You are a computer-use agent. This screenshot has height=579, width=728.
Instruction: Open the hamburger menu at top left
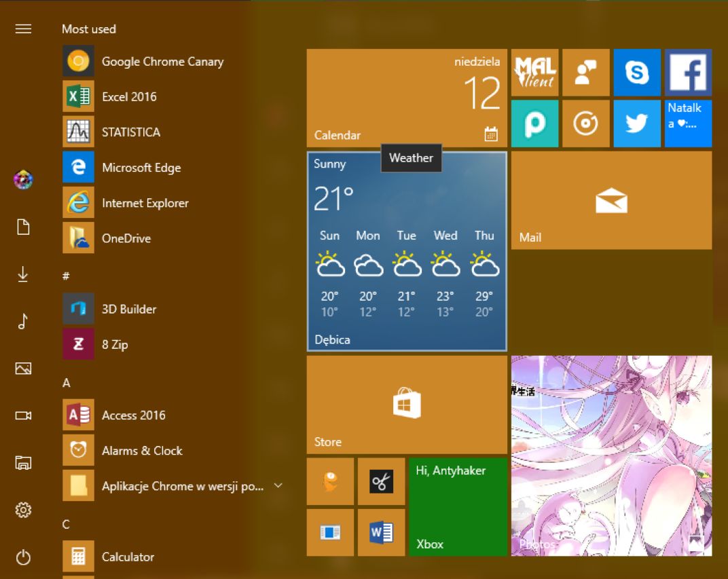pos(23,29)
